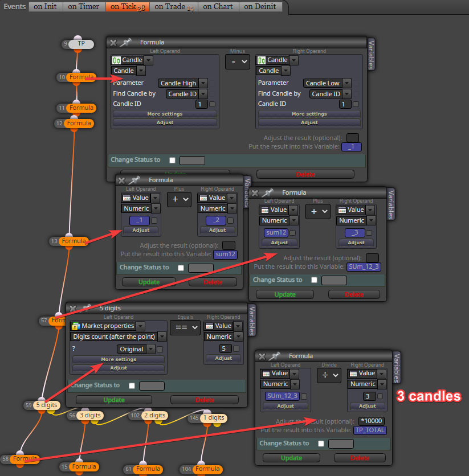Click Delete in the top Formula panel

coord(305,175)
